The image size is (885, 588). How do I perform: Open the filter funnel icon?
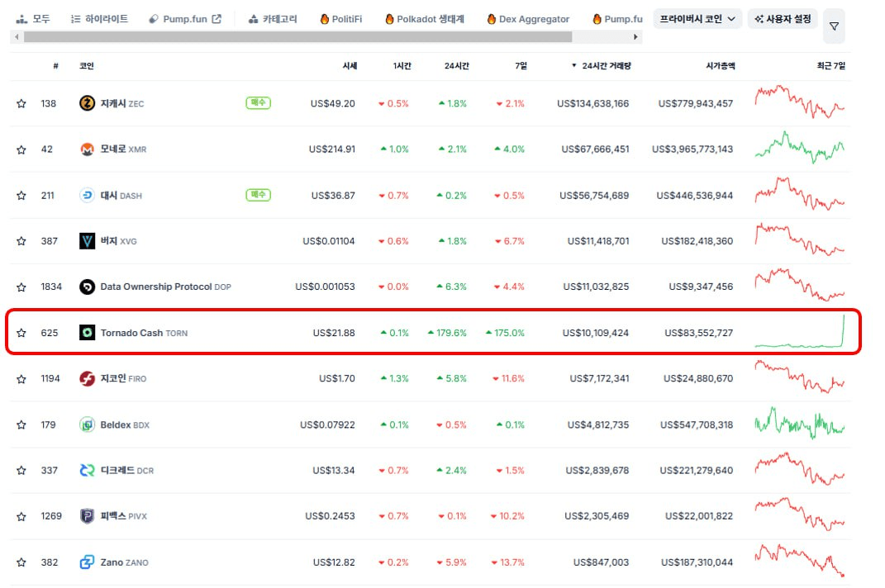pos(834,26)
